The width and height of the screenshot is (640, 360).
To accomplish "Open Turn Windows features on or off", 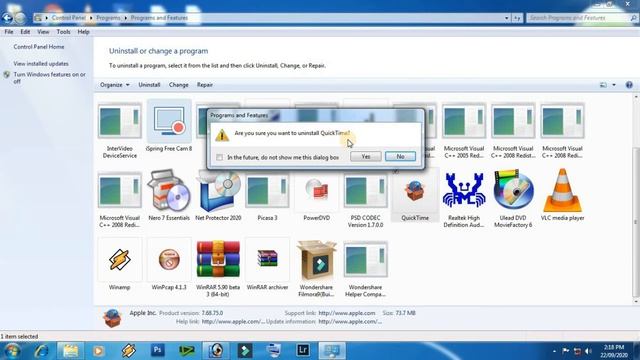I will coord(49,78).
